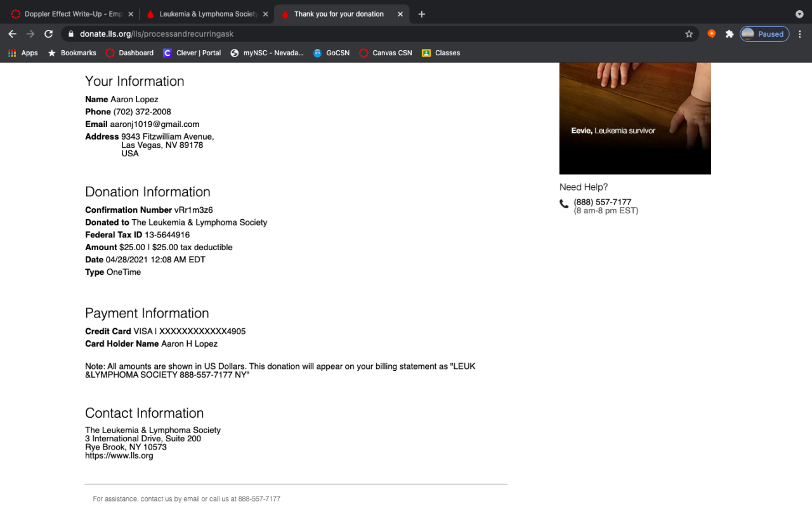Viewport: 812px width, 508px height.
Task: Click the card holder name Aaron H Lopez
Action: 189,344
